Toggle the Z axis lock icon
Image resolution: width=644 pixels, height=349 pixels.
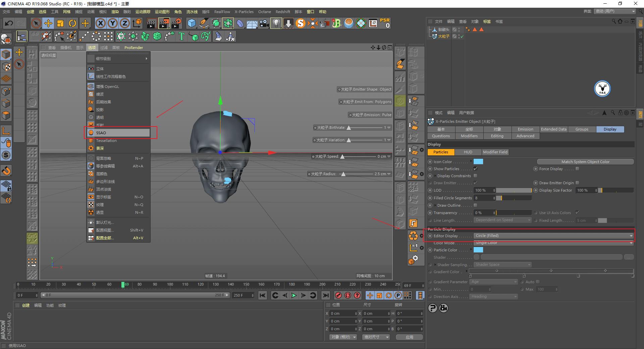pos(124,23)
